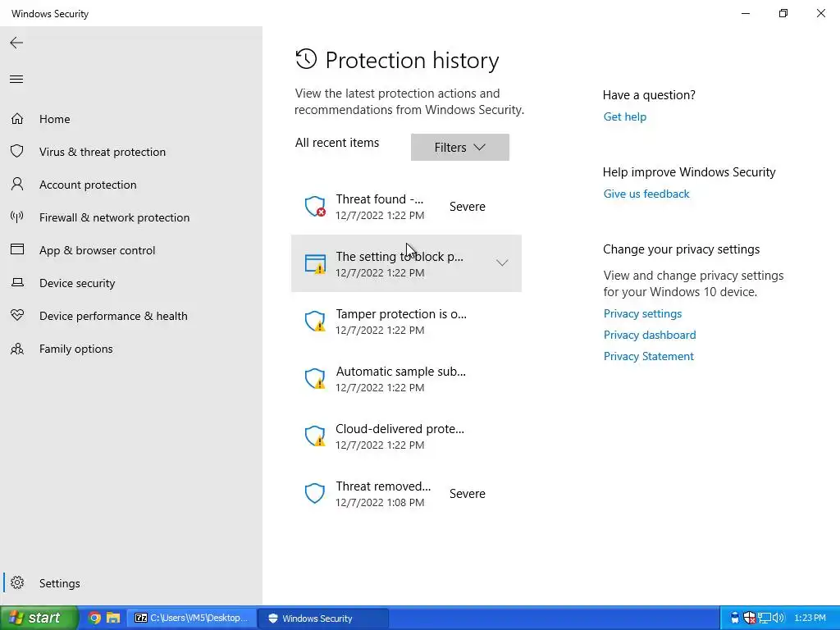The image size is (840, 630).
Task: Select 'Tamper protection is o...' entry
Action: click(x=400, y=314)
